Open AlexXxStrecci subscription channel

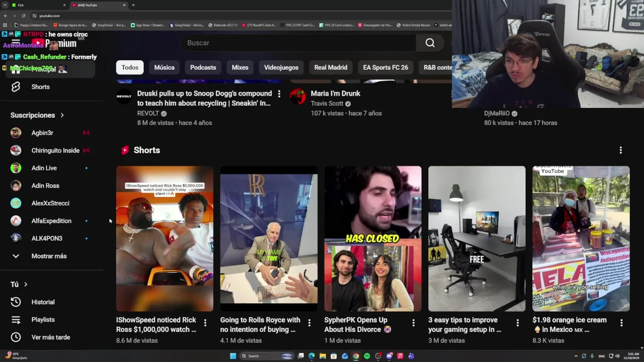point(50,203)
